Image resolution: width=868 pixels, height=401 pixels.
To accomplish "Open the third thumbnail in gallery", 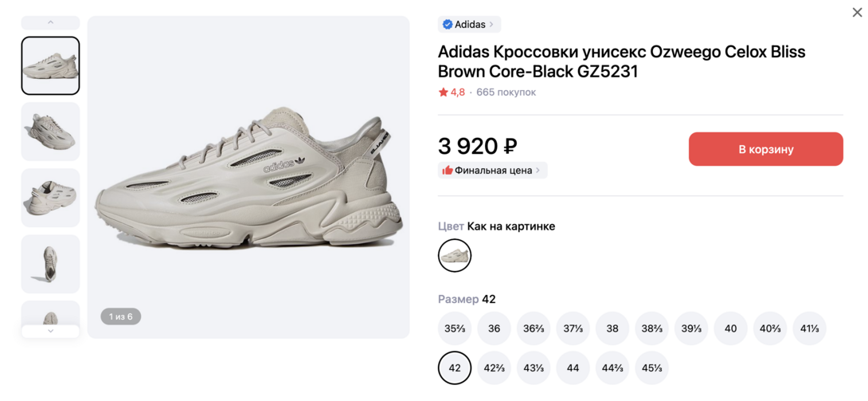I will tap(50, 198).
